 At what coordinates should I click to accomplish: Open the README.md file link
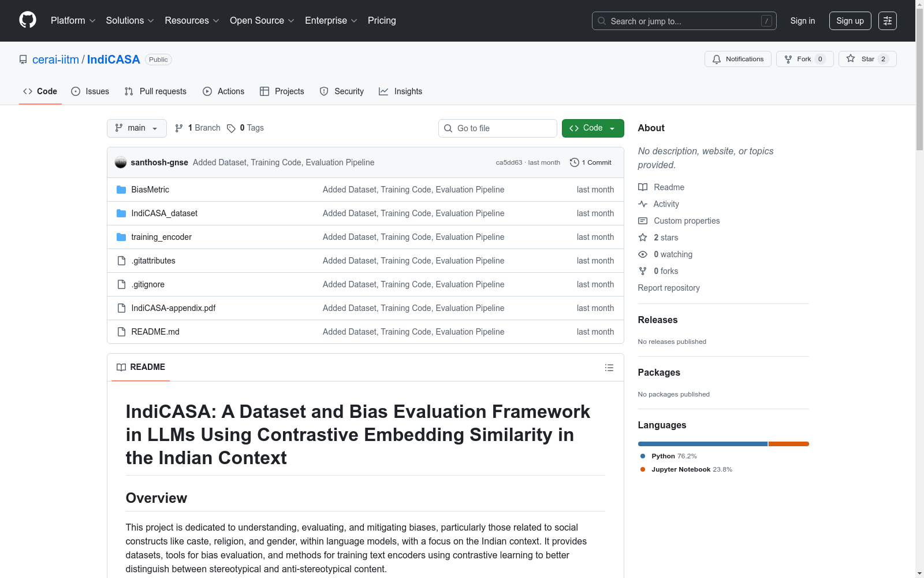(x=155, y=332)
